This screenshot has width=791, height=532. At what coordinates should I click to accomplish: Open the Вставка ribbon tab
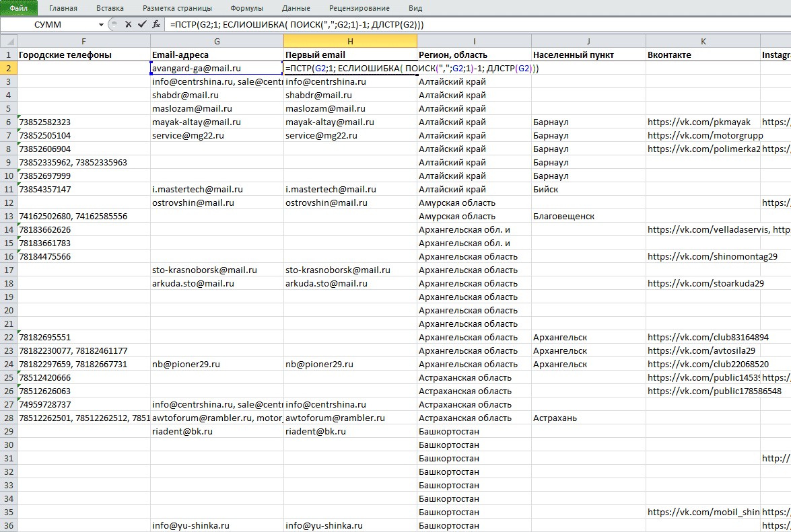tap(110, 8)
